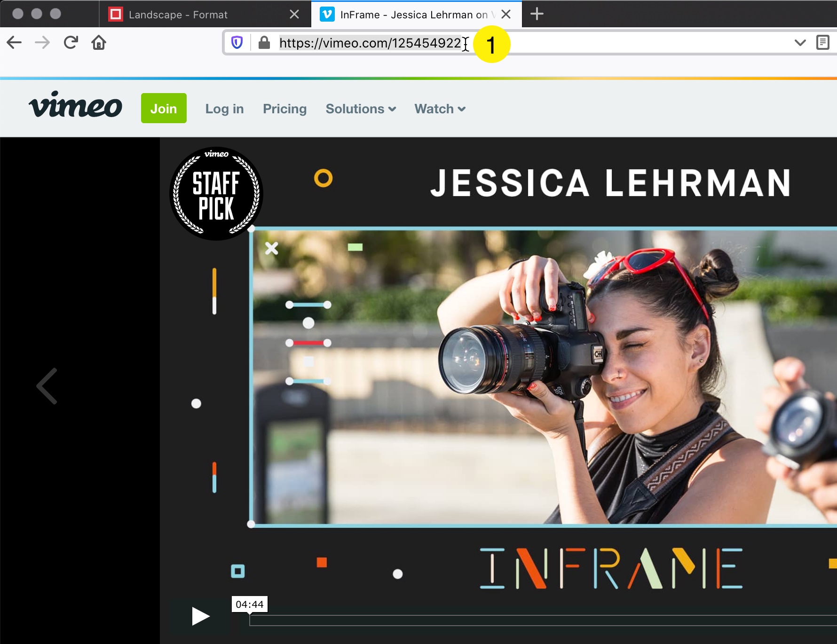837x644 pixels.
Task: Toggle reader view icon in address bar
Action: (823, 43)
